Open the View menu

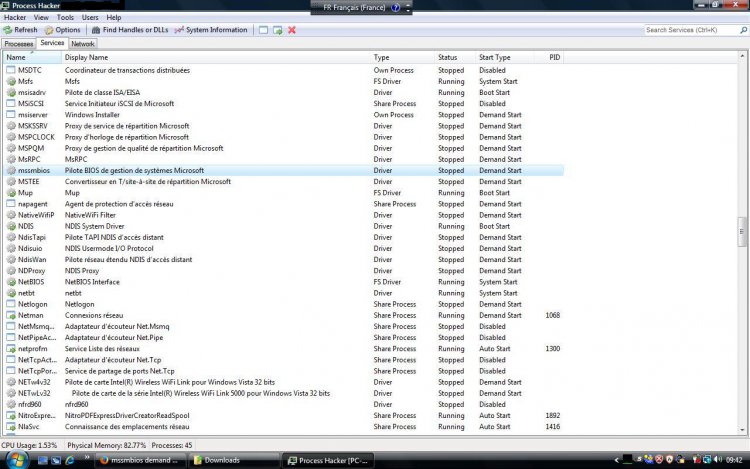tap(41, 18)
